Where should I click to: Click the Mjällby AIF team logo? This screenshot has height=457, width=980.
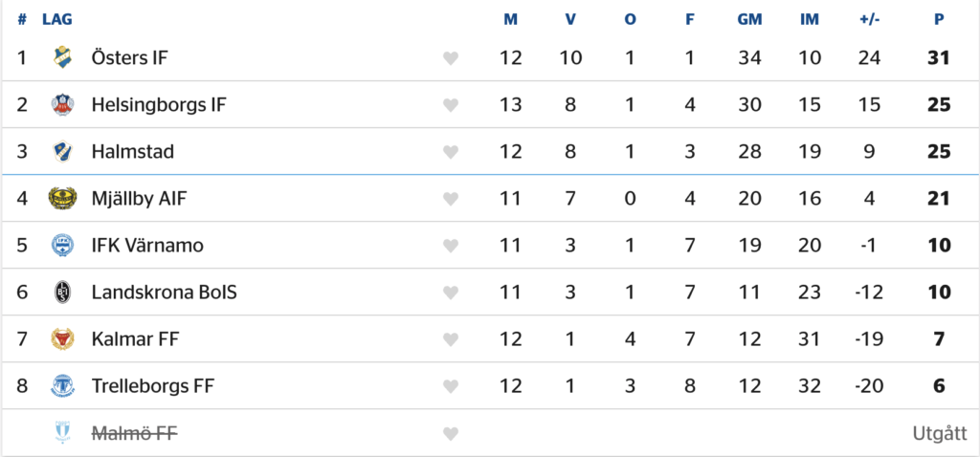[62, 198]
